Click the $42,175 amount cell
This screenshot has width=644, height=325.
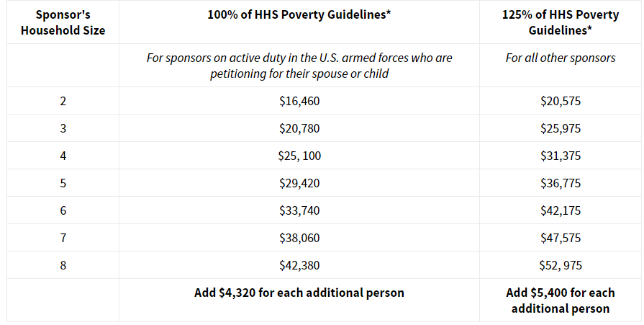coord(561,210)
